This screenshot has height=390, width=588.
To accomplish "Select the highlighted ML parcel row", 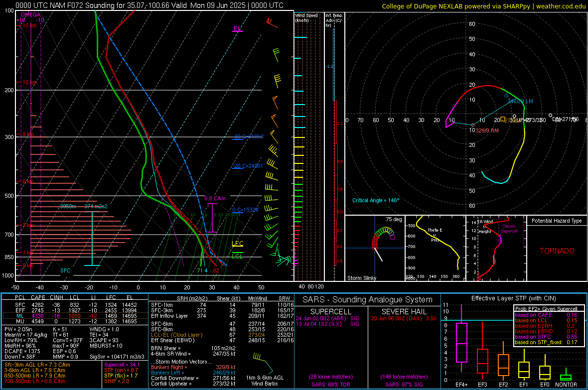I will tap(75, 316).
